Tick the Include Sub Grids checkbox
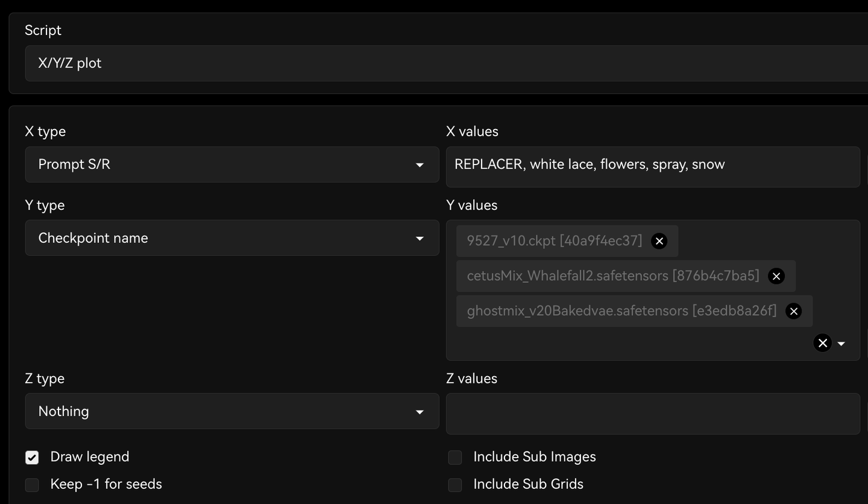 tap(455, 485)
